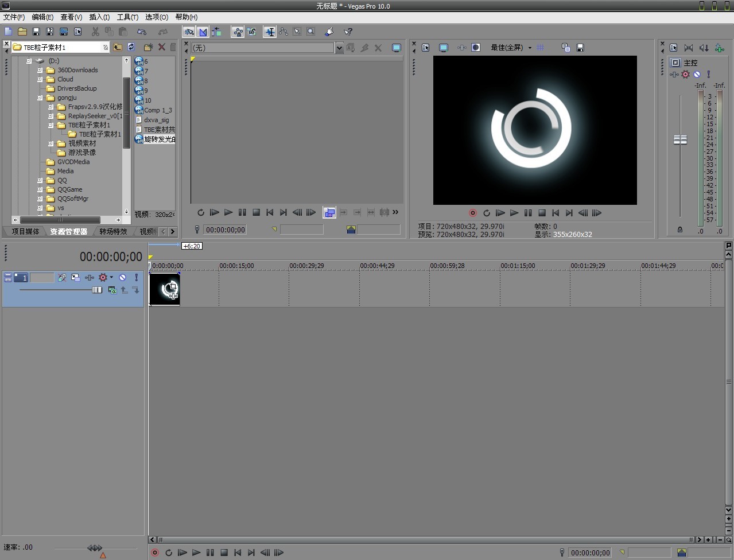Click the Open project folder icon
This screenshot has height=560, width=734.
coord(22,32)
